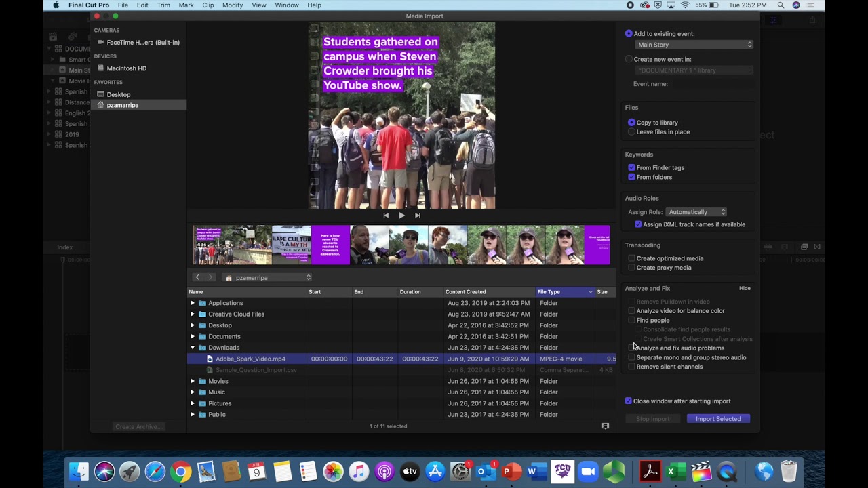
Task: Open App Store from the dock
Action: click(435, 472)
